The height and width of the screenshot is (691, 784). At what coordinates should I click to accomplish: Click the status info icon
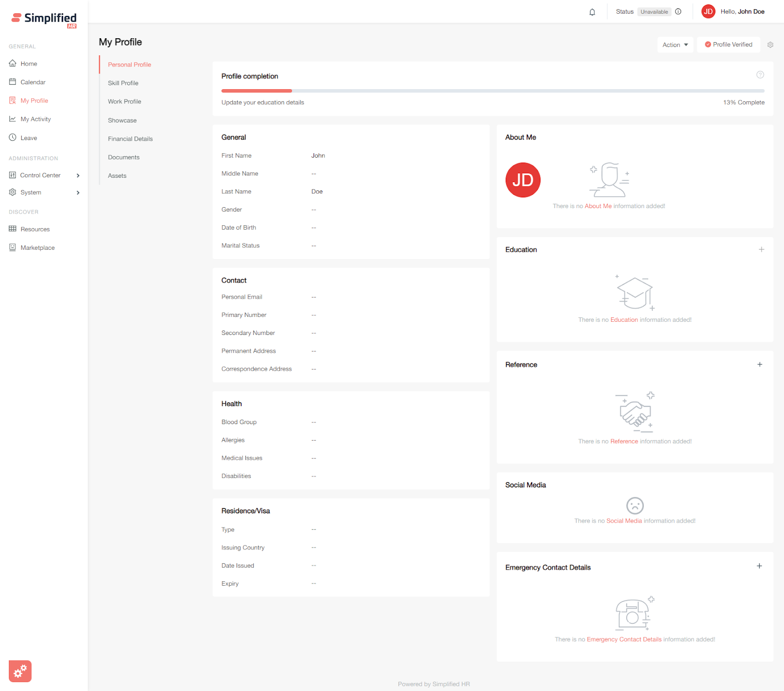[x=678, y=12]
